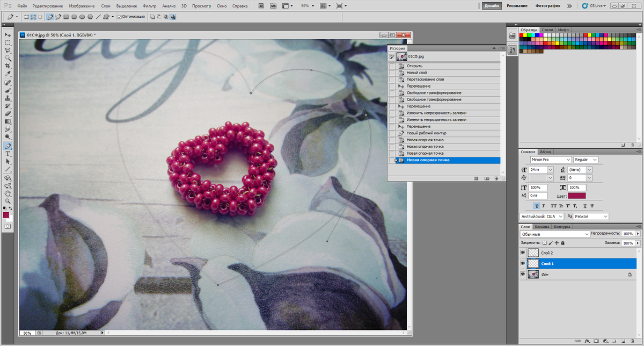Select the Zoom tool in the toolbox
Viewport: 644px width, 346px height.
pos(8,200)
